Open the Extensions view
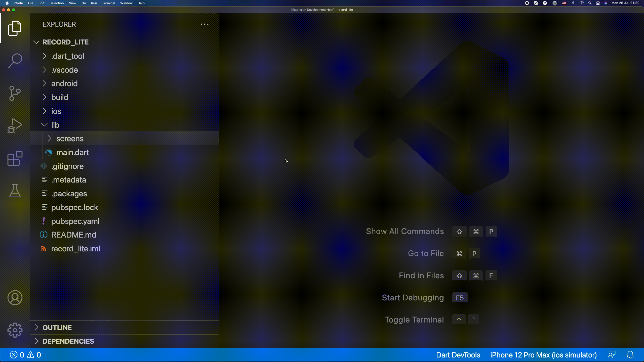644x362 pixels. tap(15, 158)
